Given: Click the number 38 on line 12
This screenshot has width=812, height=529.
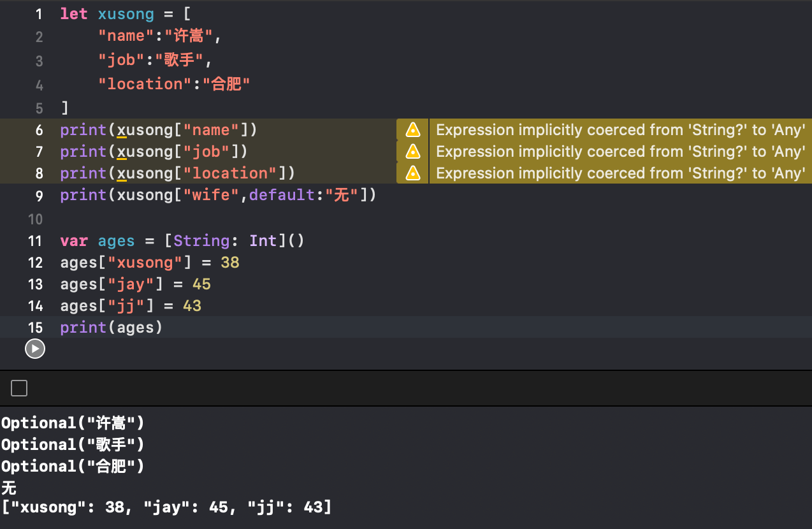Looking at the screenshot, I should [x=229, y=263].
